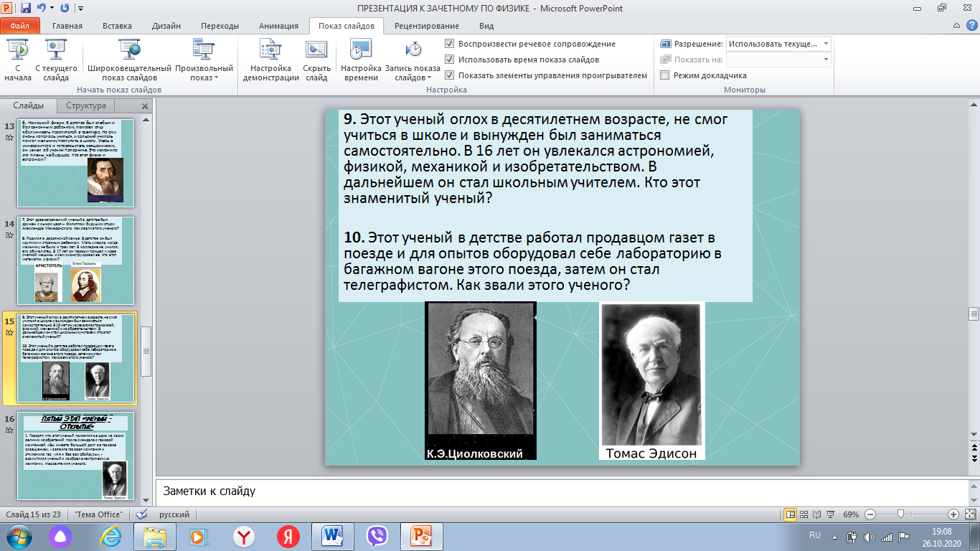Toggle Показать элементы управления проигрывателем
980x551 pixels.
point(546,75)
